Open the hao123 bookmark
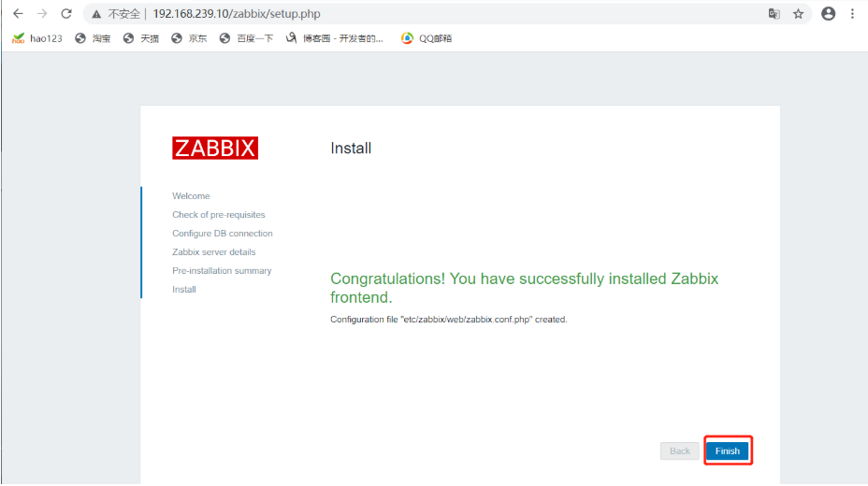Image resolution: width=868 pixels, height=486 pixels. coord(37,38)
